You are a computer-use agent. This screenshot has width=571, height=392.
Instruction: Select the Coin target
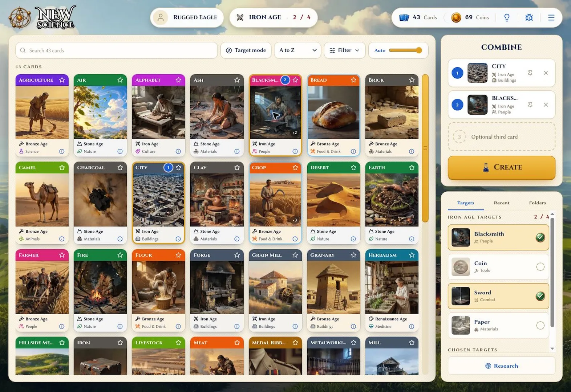point(498,267)
